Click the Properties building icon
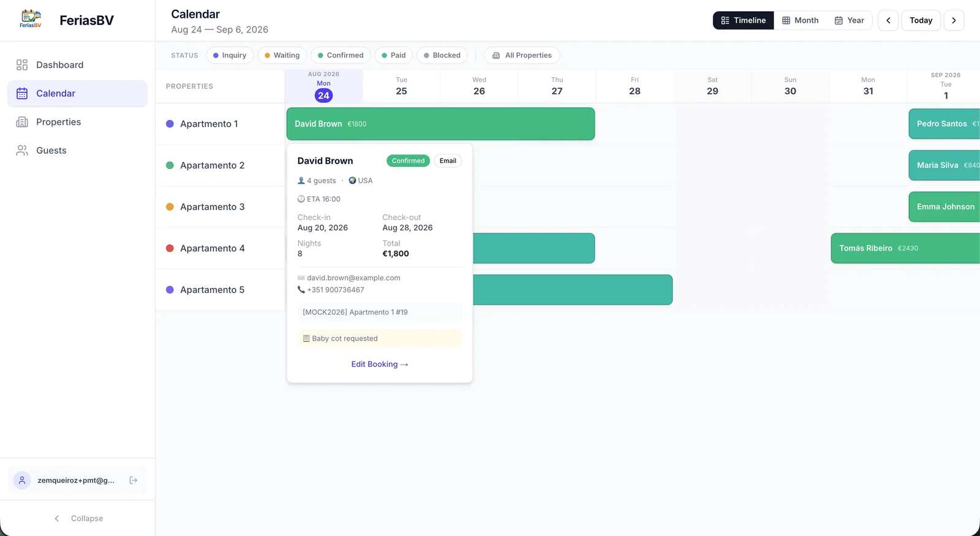This screenshot has height=536, width=980. click(x=22, y=122)
